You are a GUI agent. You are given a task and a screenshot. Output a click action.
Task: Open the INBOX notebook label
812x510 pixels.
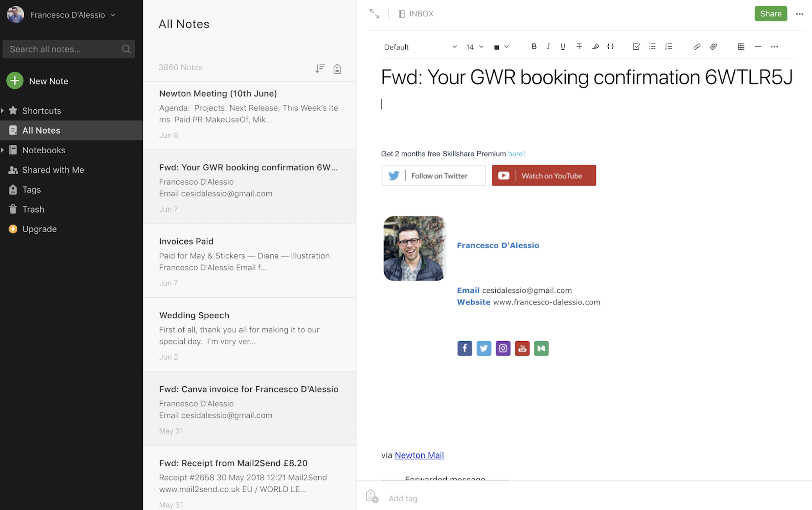pyautogui.click(x=416, y=14)
